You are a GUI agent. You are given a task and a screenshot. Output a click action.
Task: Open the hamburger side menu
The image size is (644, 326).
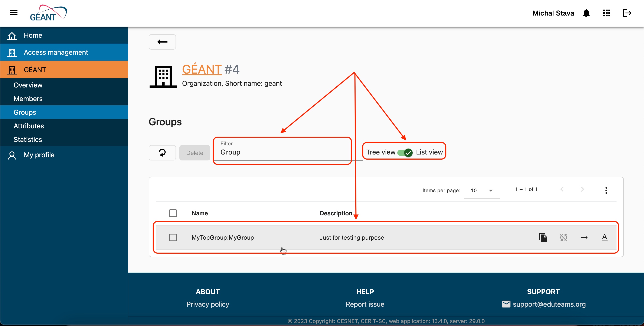tap(13, 13)
